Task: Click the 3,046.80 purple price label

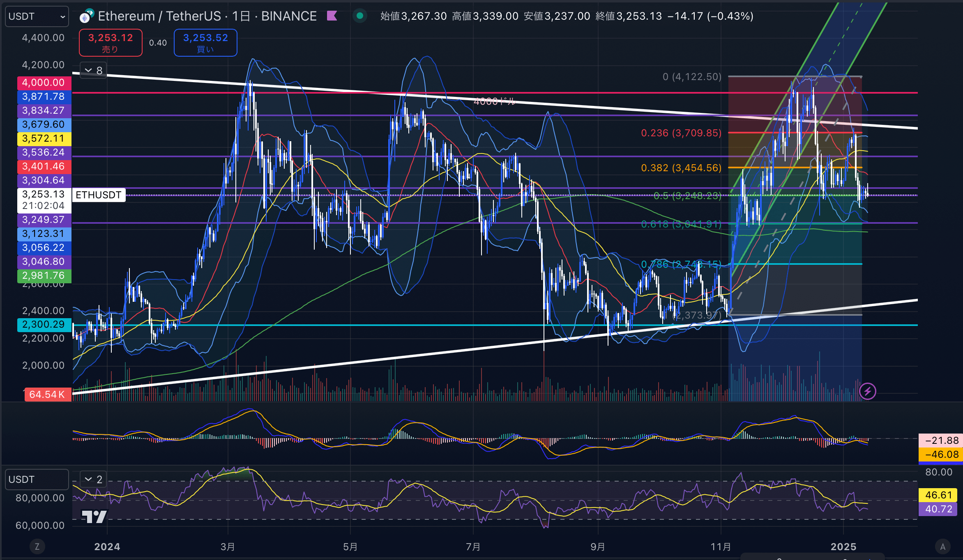Action: click(44, 262)
